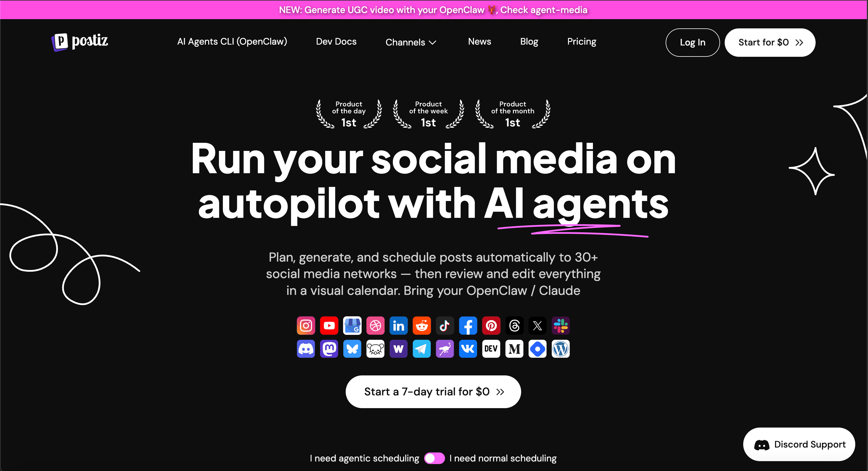Image resolution: width=868 pixels, height=471 pixels.
Task: Open the Pricing page
Action: tap(582, 41)
